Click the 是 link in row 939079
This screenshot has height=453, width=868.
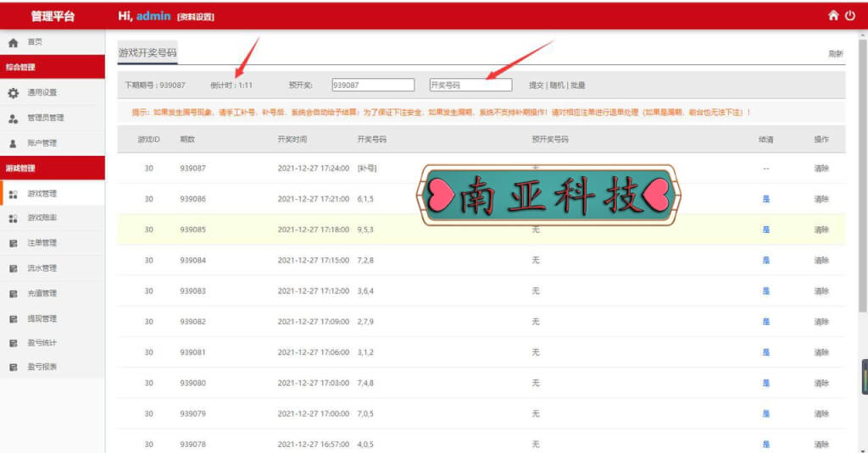click(x=766, y=414)
